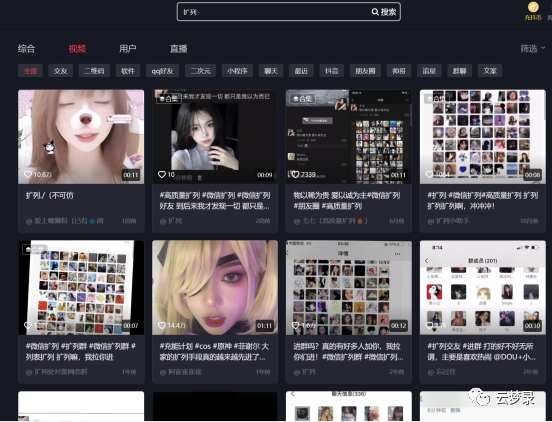552x422 pixels.
Task: Open title starting 进群吗？真的有好多人加你
Action: point(349,352)
